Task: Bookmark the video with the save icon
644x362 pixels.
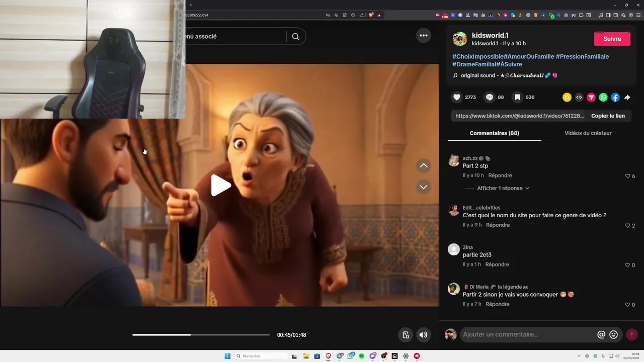Action: pos(517,98)
